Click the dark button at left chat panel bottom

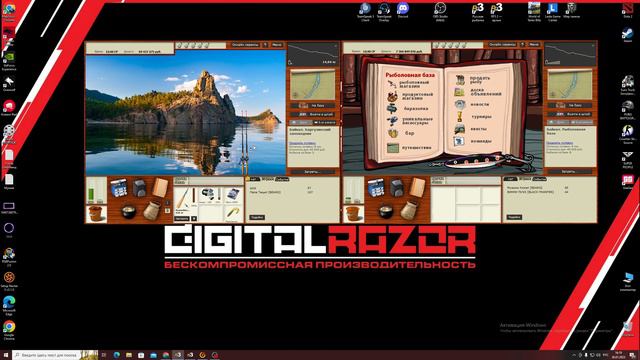(257, 218)
